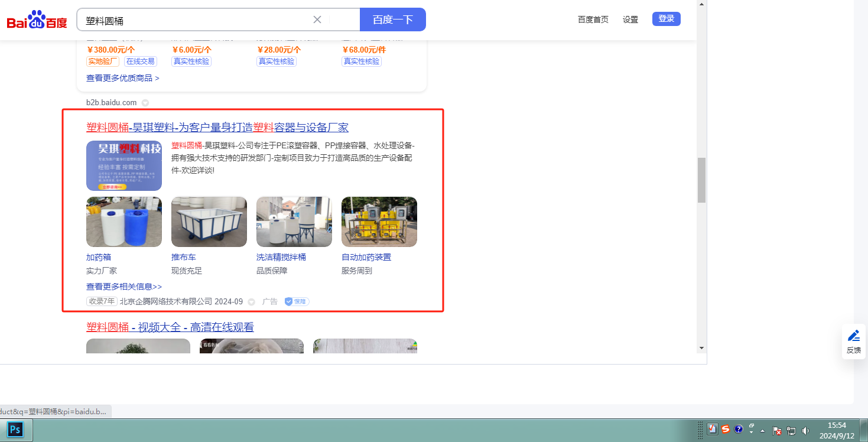Click the volume speaker tray icon
The height and width of the screenshot is (442, 868).
click(x=805, y=431)
